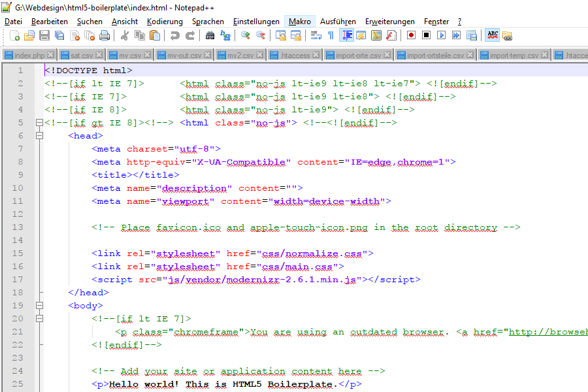Toggle synchronized horizontal scrolling
The width and height of the screenshot is (588, 392).
295,36
